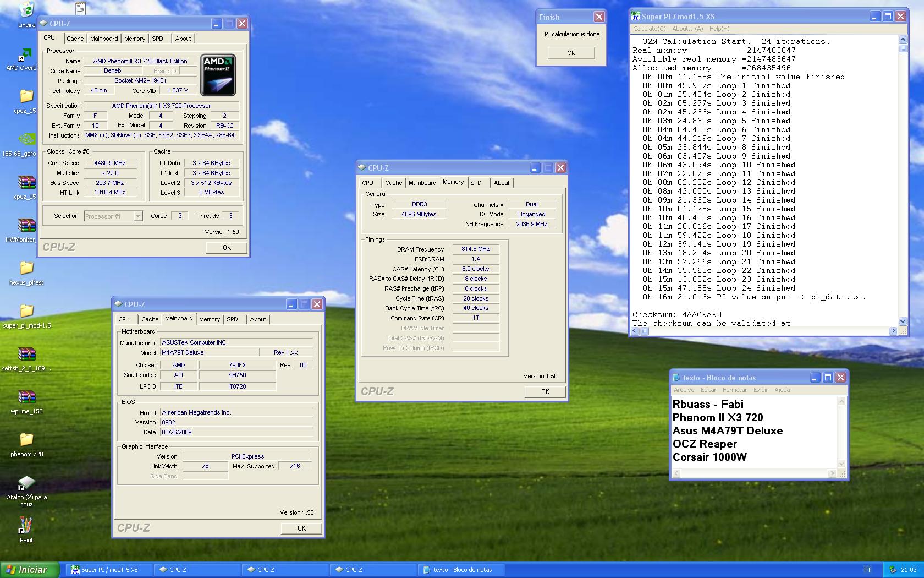Open SPD tab in the Memory CPU-Z window
The width and height of the screenshot is (924, 578).
[476, 183]
